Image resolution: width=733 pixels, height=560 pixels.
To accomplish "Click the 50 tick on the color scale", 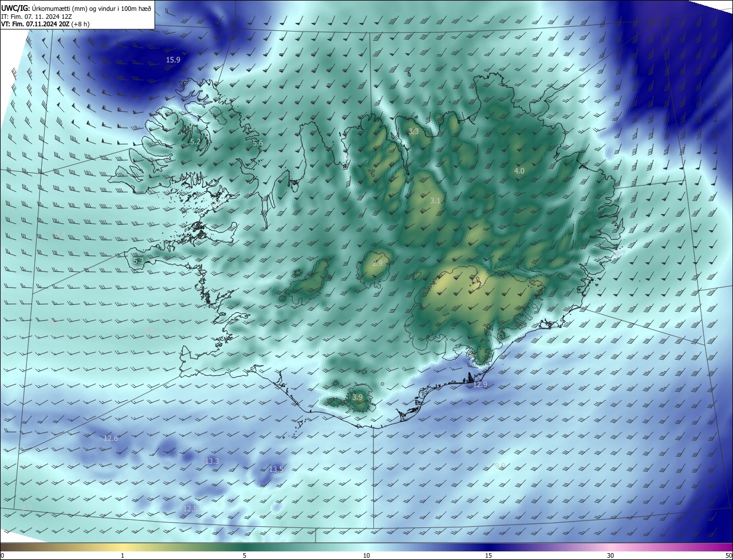I will pyautogui.click(x=728, y=556).
